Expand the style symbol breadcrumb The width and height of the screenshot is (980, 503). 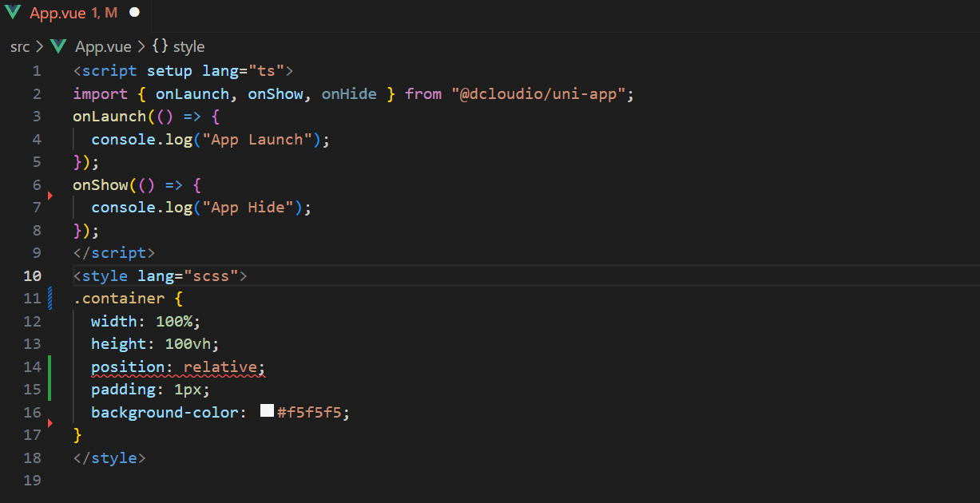click(188, 46)
